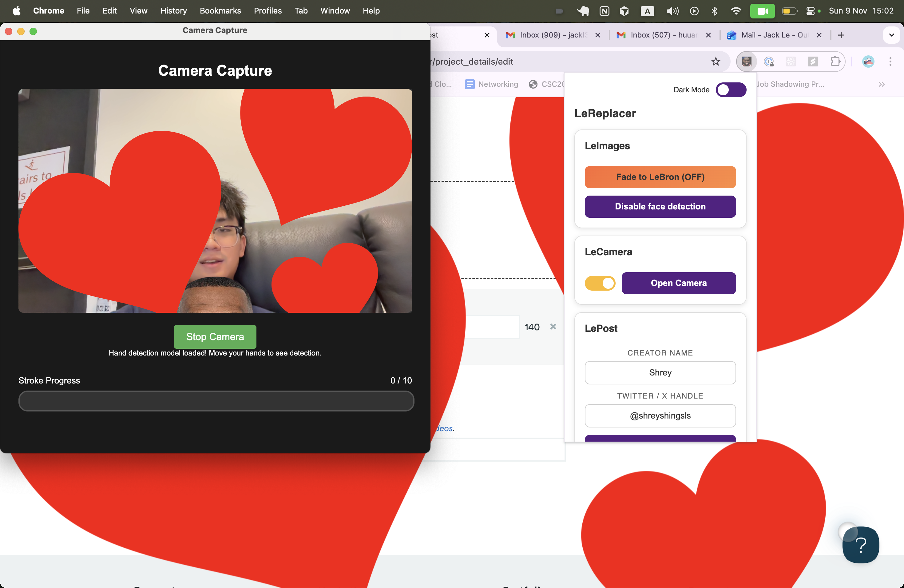This screenshot has width=904, height=588.
Task: Expand the tab search dropdown arrow
Action: pyautogui.click(x=891, y=35)
